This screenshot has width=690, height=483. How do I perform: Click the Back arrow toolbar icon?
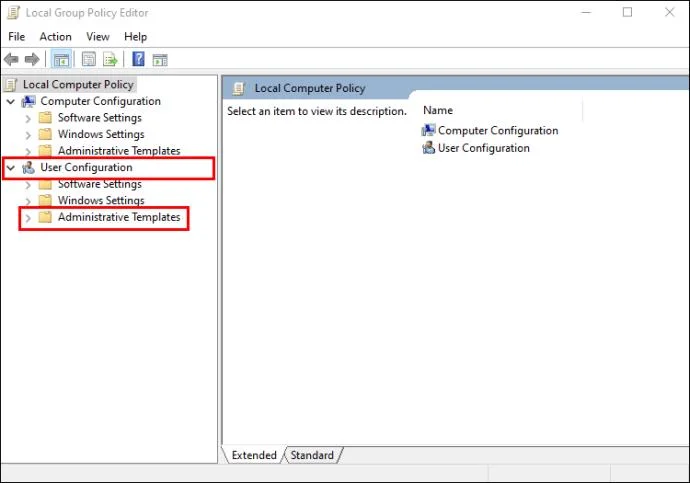(x=11, y=59)
